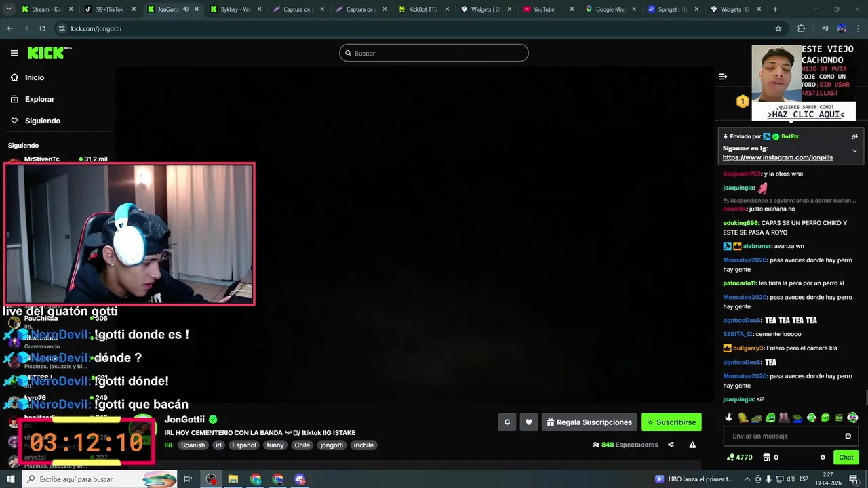The height and width of the screenshot is (488, 868).
Task: Click username SEBITA_12 in chat
Action: point(738,334)
